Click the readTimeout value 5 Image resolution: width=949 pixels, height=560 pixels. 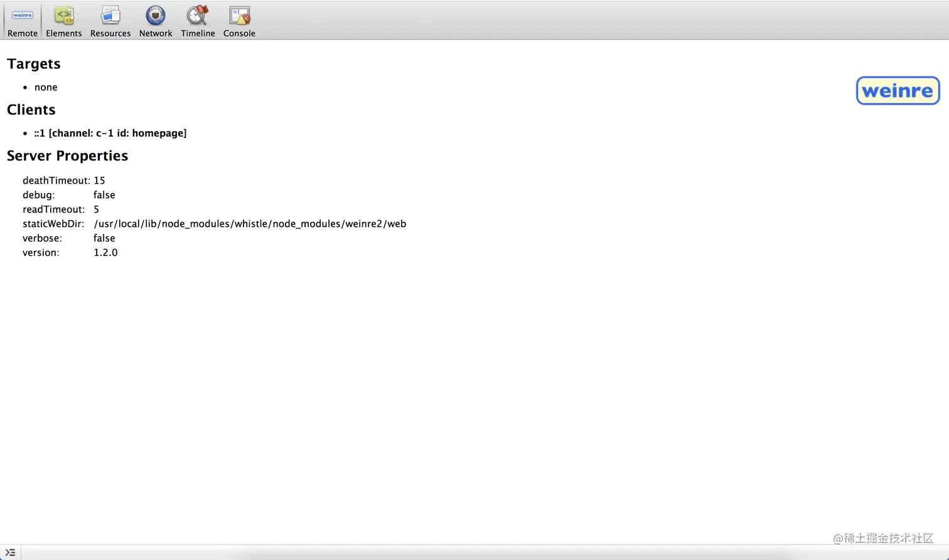coord(96,209)
